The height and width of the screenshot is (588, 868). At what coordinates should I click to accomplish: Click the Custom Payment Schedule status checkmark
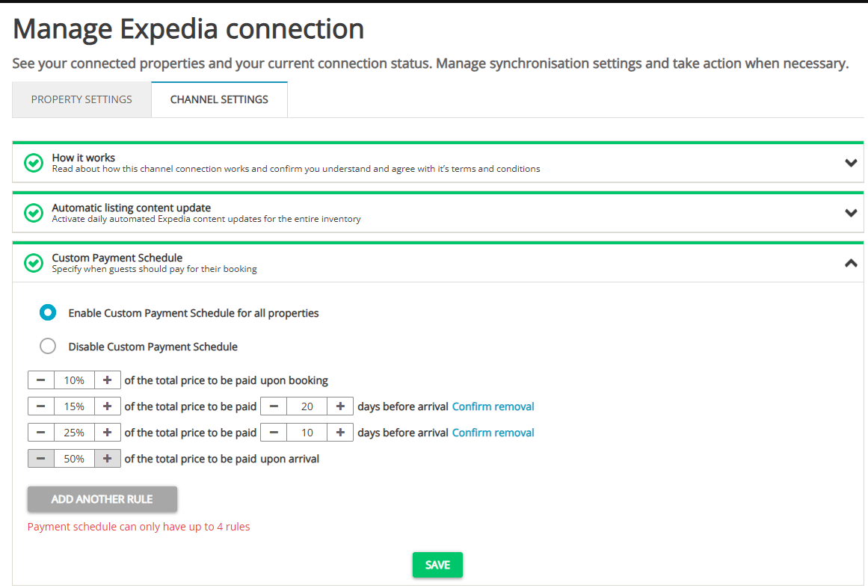33,262
